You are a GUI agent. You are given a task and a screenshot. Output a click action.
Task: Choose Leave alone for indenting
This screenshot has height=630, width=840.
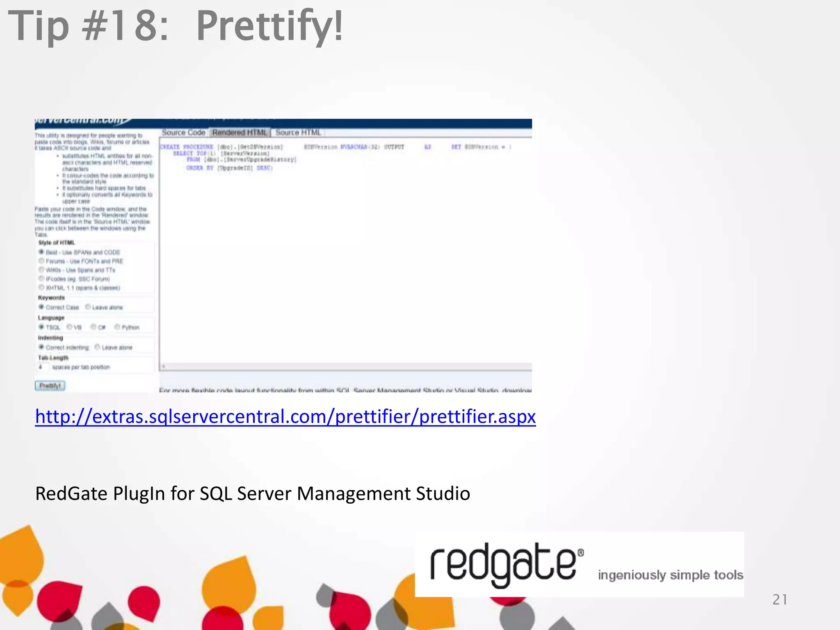click(x=97, y=347)
